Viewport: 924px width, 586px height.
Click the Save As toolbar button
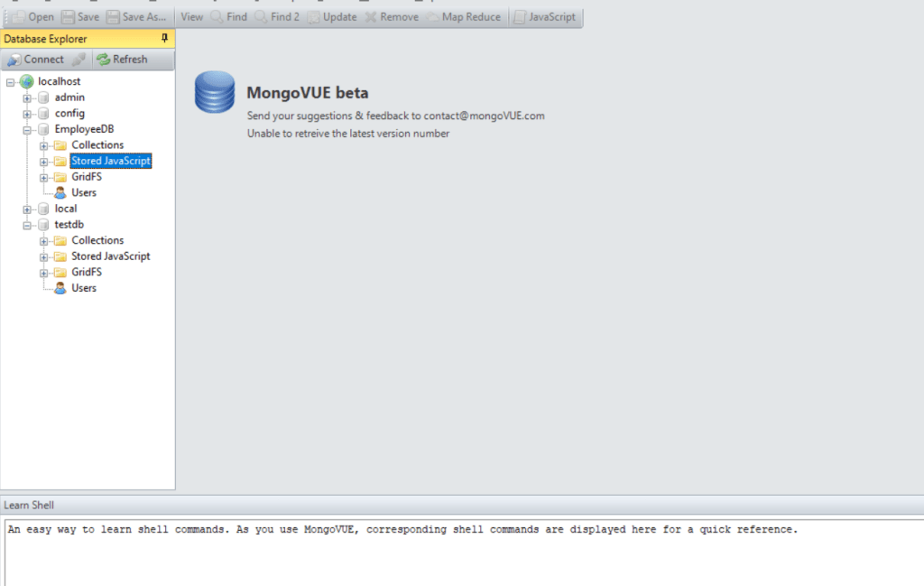coord(136,16)
